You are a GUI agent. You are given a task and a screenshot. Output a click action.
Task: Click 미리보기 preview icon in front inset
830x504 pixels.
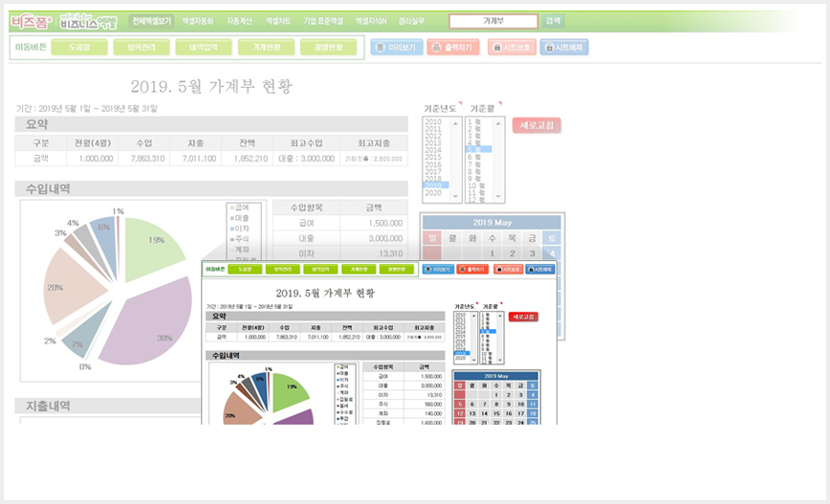(428, 270)
